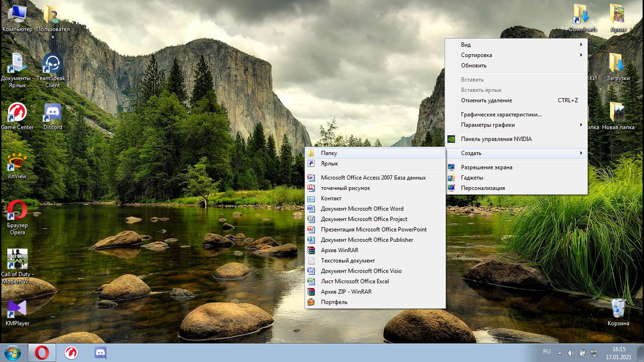Click the RU language indicator

(547, 352)
